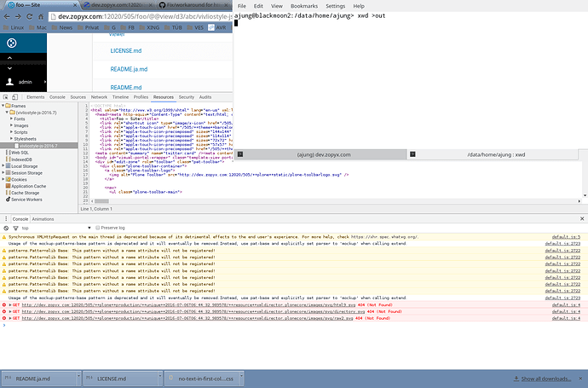This screenshot has height=388, width=588.
Task: Open the terminal File menu
Action: click(242, 6)
